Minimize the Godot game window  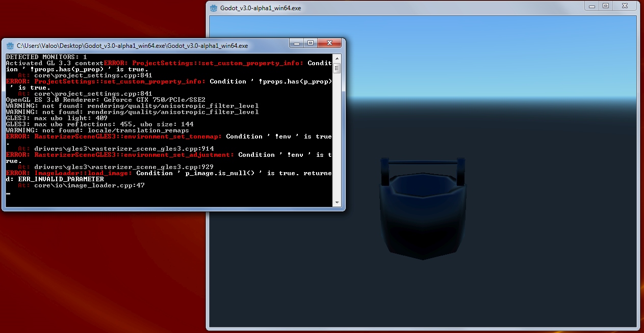coord(592,6)
